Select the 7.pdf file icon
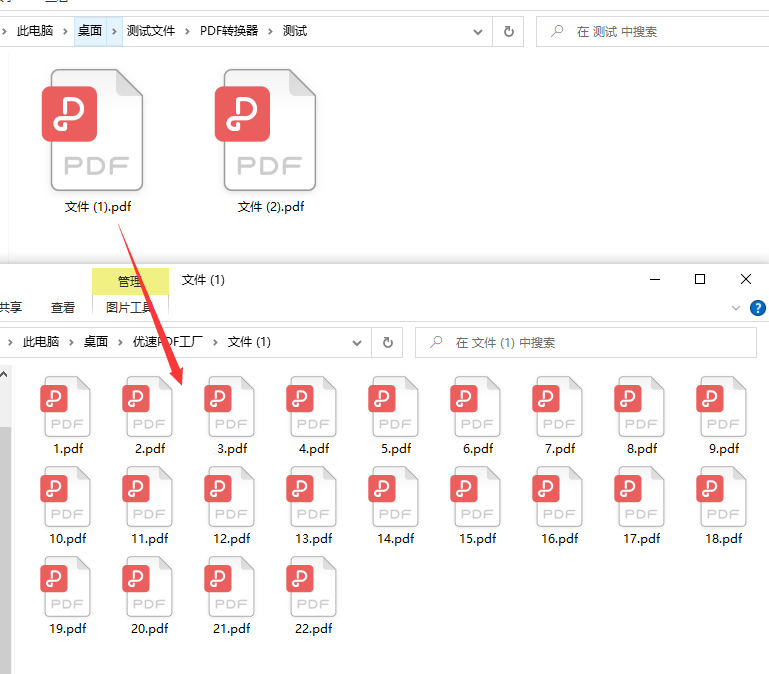The height and width of the screenshot is (674, 769). pyautogui.click(x=557, y=406)
